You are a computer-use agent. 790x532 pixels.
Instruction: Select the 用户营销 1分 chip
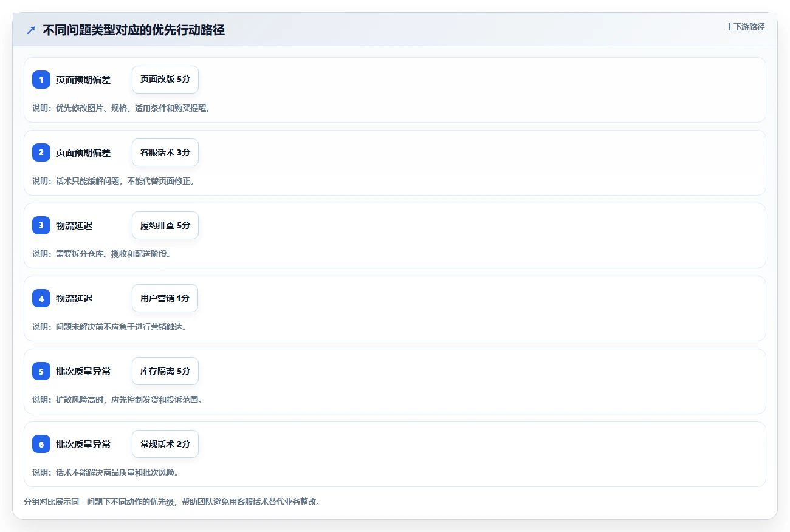coord(165,298)
